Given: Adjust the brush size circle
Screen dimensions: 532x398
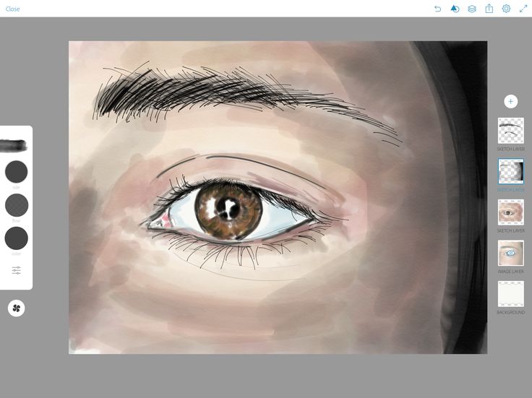Looking at the screenshot, I should (17, 172).
